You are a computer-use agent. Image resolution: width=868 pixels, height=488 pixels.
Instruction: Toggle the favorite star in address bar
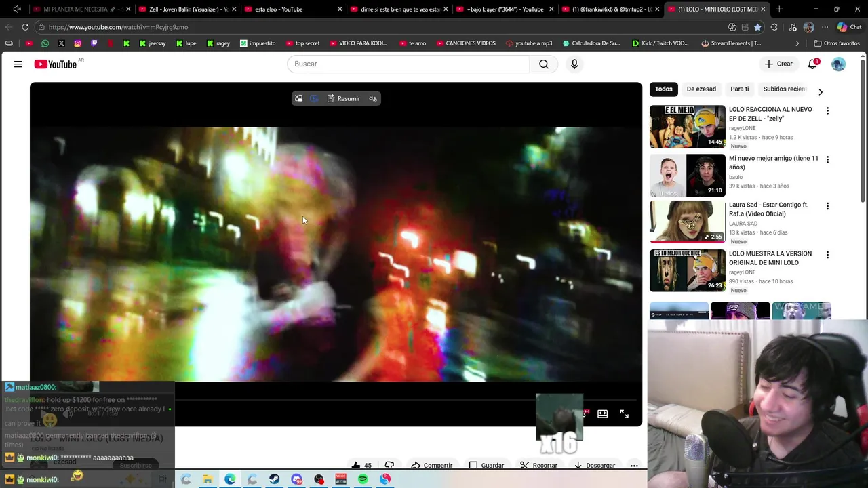[757, 27]
